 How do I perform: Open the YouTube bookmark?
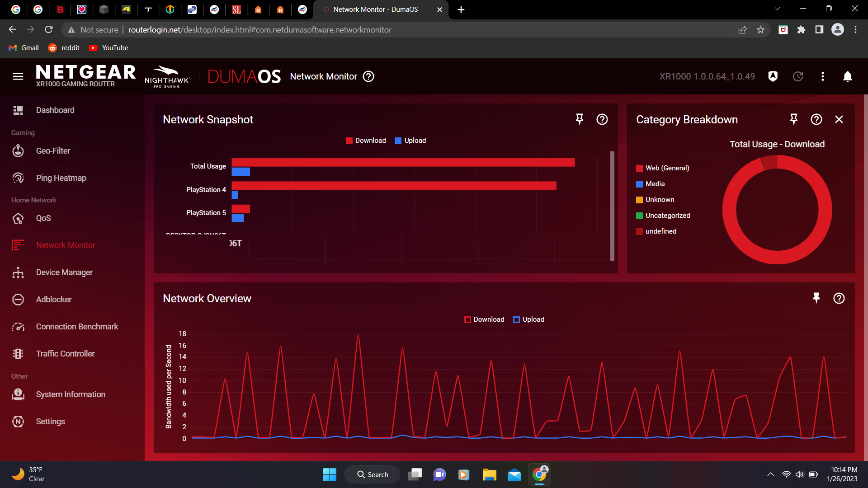click(108, 47)
